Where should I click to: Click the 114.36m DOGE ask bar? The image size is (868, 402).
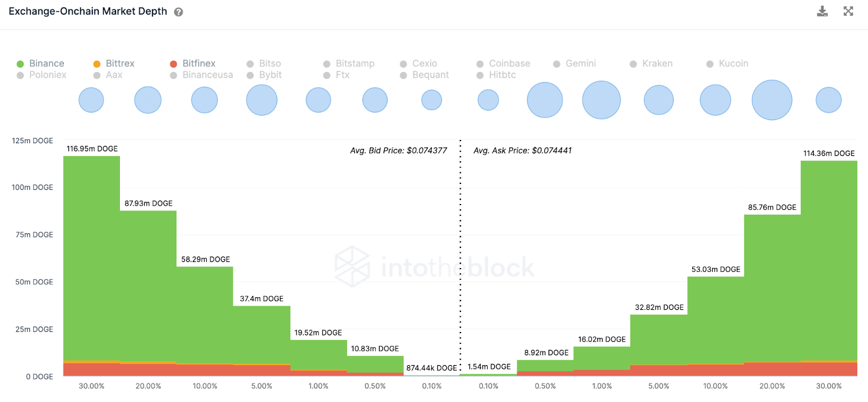[x=829, y=260]
